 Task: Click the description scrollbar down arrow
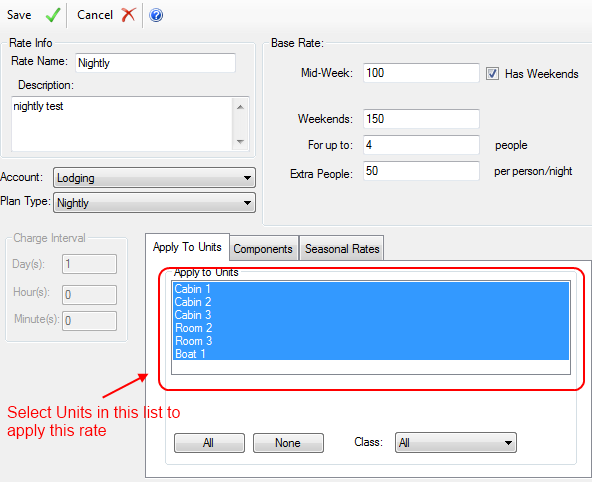click(240, 142)
